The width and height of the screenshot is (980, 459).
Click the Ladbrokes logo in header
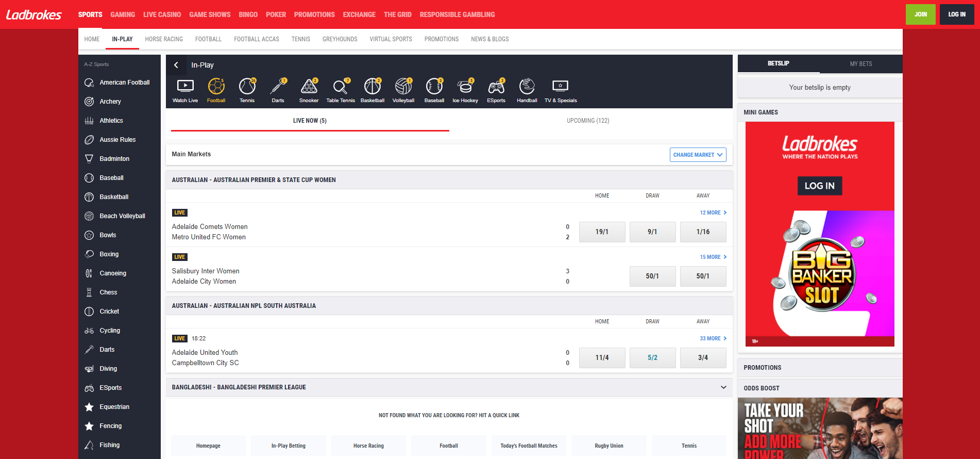34,14
